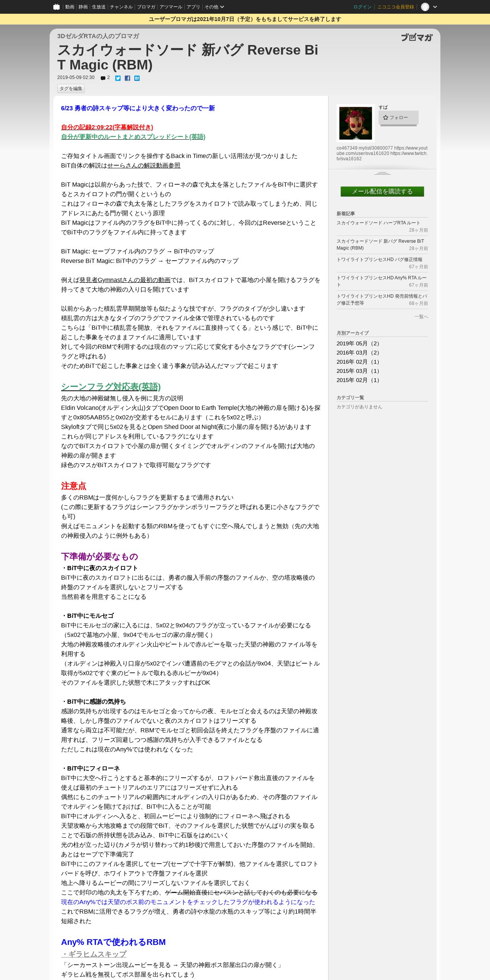
Task: Open the route spreadsheet link in green
Action: click(133, 137)
